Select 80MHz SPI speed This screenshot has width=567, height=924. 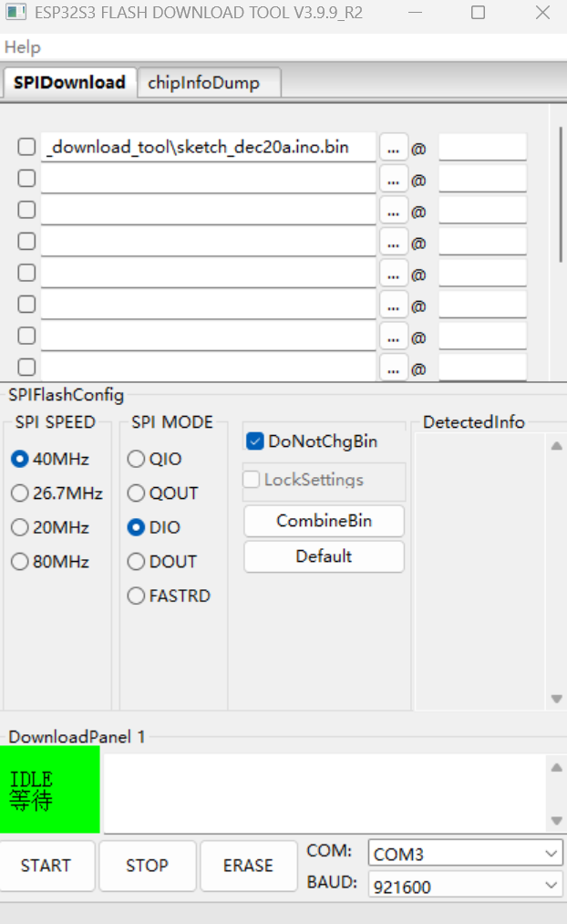[51, 562]
